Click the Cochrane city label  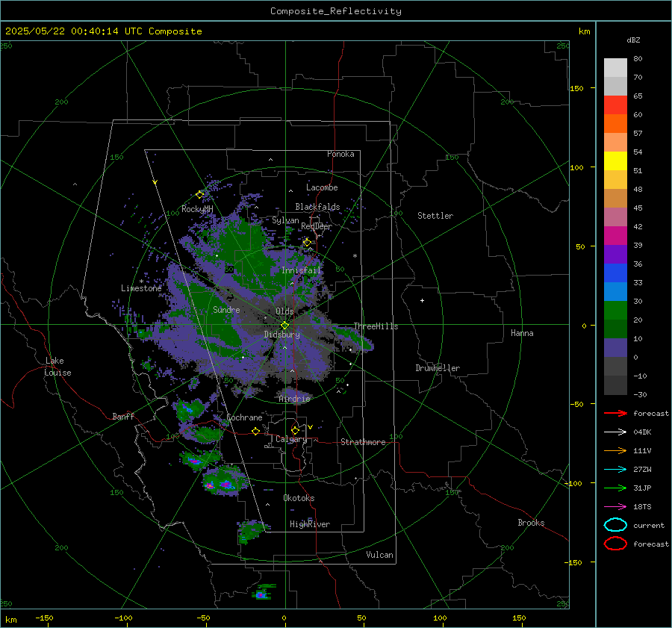pyautogui.click(x=244, y=417)
